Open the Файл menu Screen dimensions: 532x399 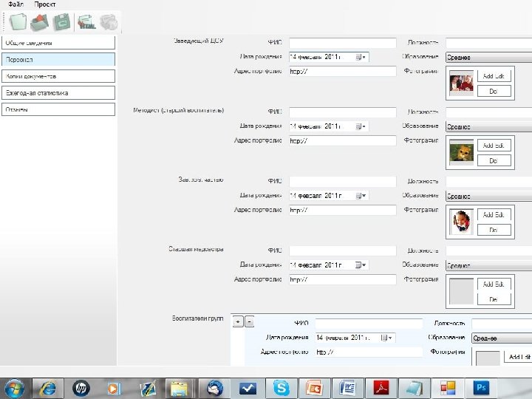pos(16,4)
